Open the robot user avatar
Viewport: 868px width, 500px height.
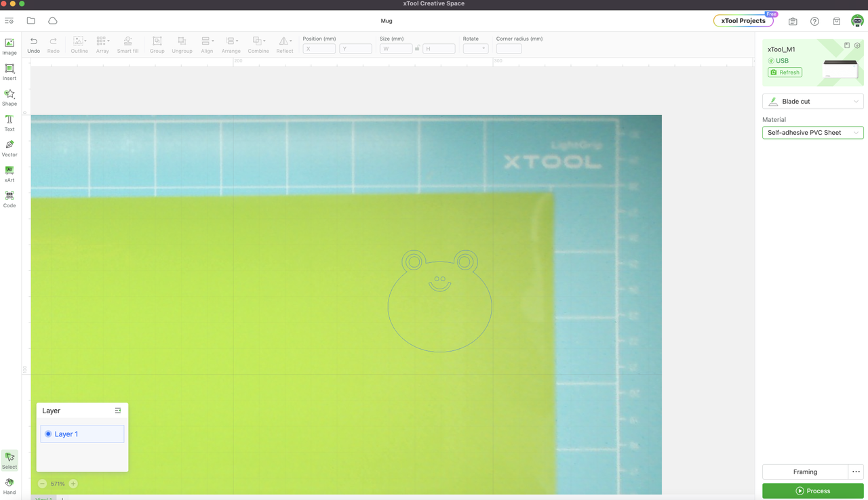(x=857, y=21)
